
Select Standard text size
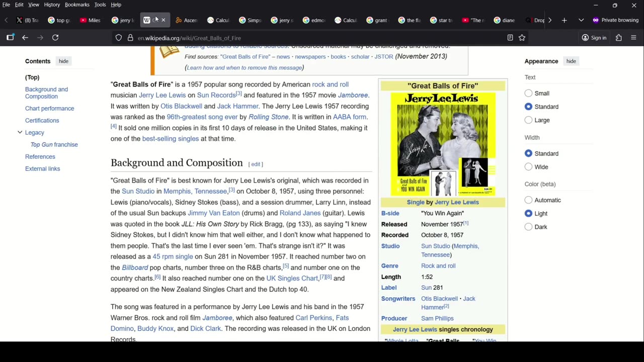click(528, 107)
